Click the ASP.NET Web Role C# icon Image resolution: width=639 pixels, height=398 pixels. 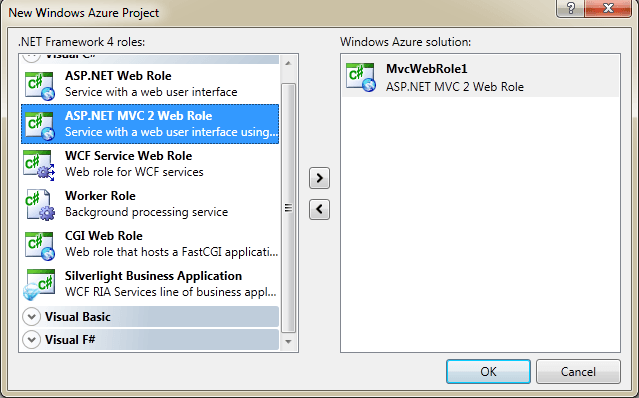click(x=39, y=86)
